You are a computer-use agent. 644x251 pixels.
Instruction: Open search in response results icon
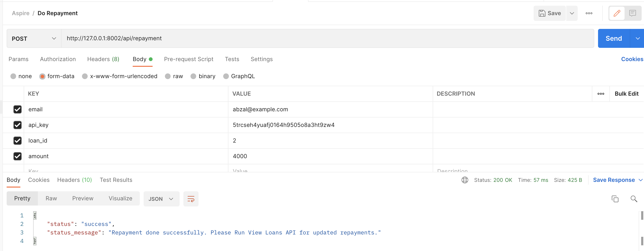pyautogui.click(x=634, y=199)
